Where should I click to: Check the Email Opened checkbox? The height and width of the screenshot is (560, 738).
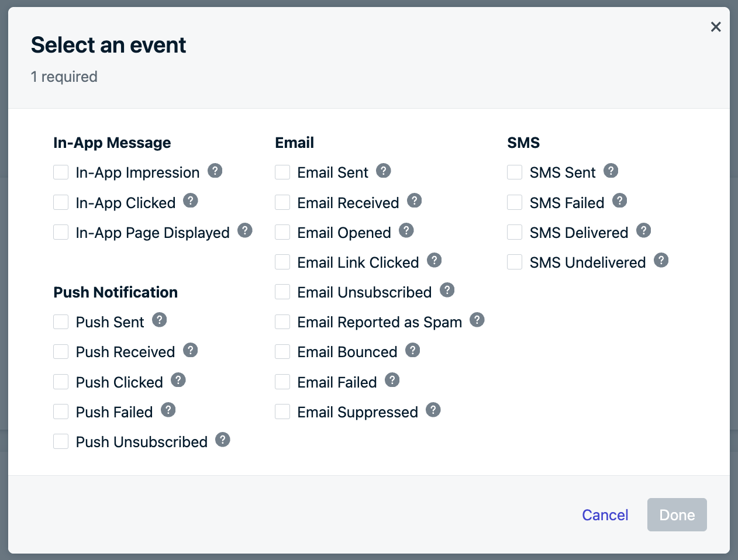282,232
